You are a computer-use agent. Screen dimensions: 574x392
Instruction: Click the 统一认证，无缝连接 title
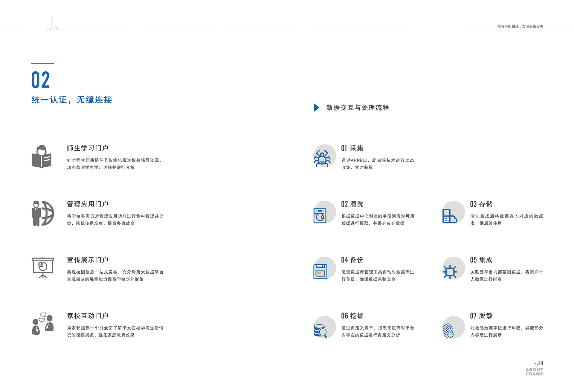[72, 100]
